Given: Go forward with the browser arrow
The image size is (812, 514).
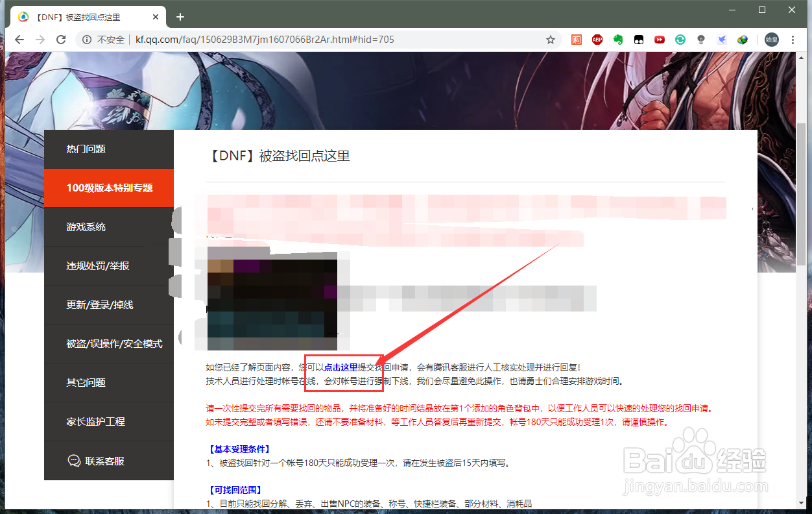Looking at the screenshot, I should point(40,40).
